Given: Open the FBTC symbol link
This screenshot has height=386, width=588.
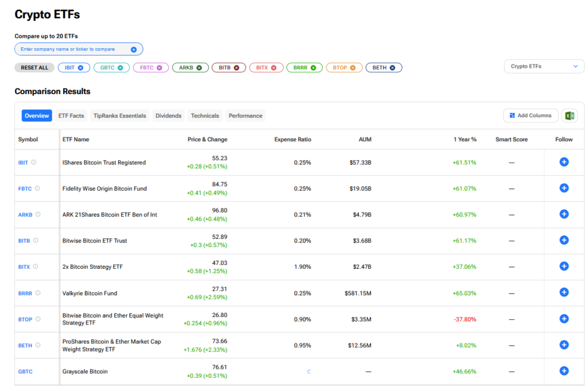Looking at the screenshot, I should click(25, 188).
